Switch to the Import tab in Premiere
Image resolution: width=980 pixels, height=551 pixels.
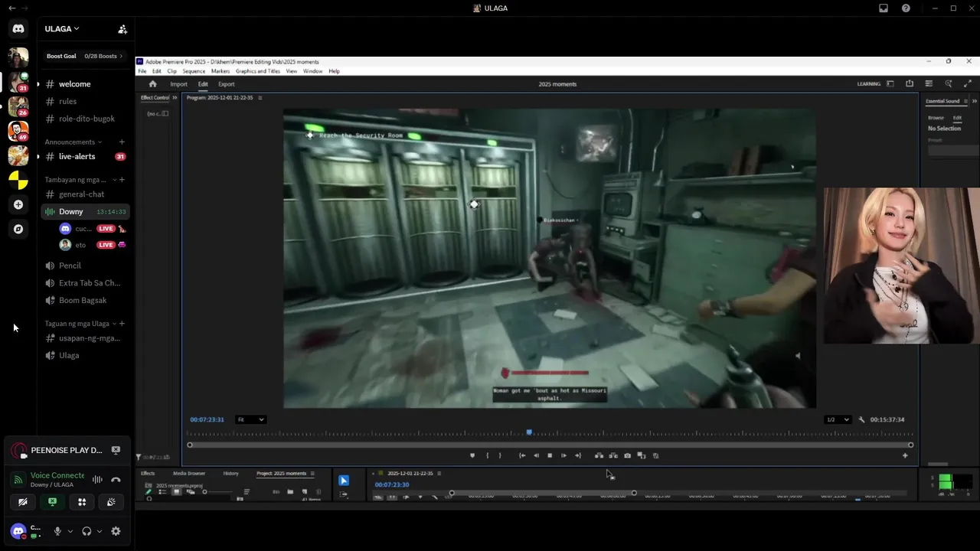click(x=178, y=84)
